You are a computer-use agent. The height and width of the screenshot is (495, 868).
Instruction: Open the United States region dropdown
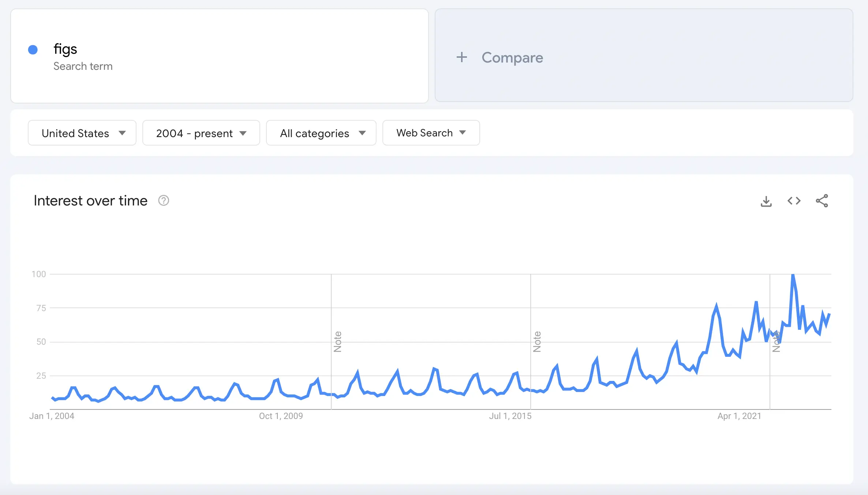82,133
